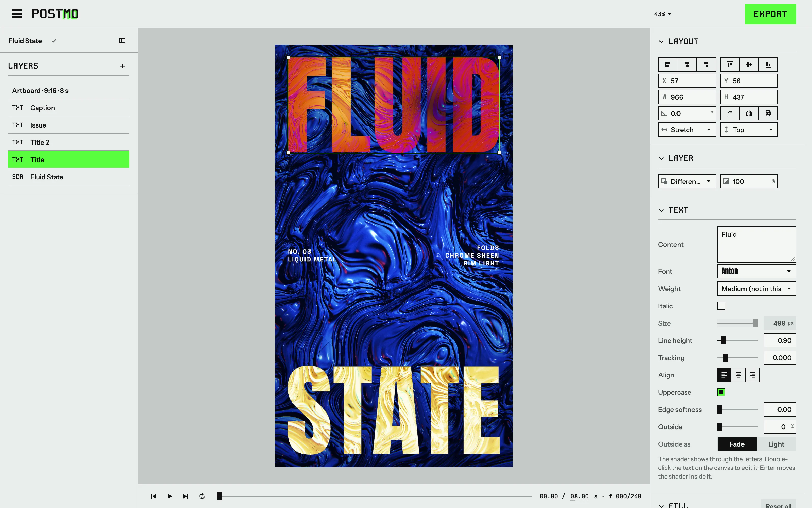
Task: Click the Y position field
Action: click(749, 81)
